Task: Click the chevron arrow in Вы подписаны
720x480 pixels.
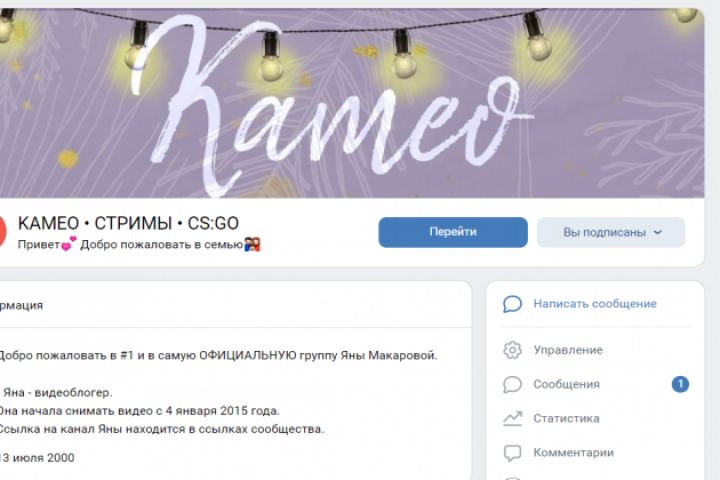Action: click(658, 232)
